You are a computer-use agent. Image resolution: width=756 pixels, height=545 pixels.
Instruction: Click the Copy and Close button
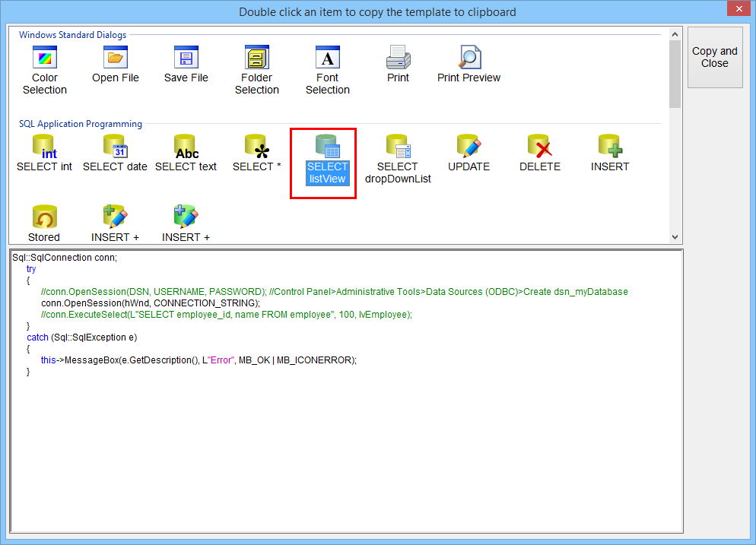(715, 57)
